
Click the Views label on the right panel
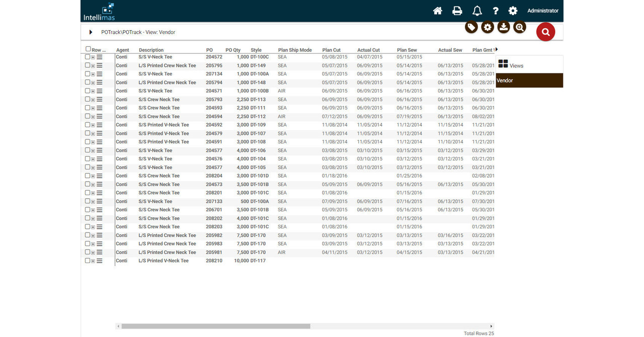pyautogui.click(x=515, y=65)
